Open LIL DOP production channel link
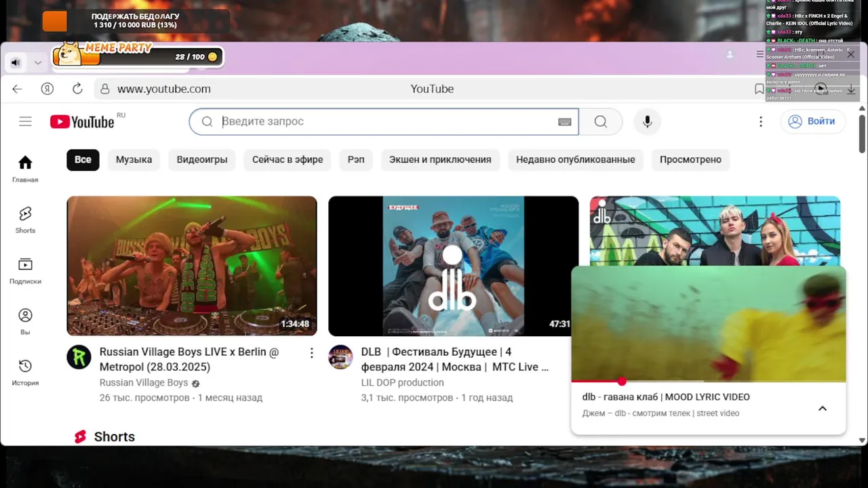 [402, 383]
